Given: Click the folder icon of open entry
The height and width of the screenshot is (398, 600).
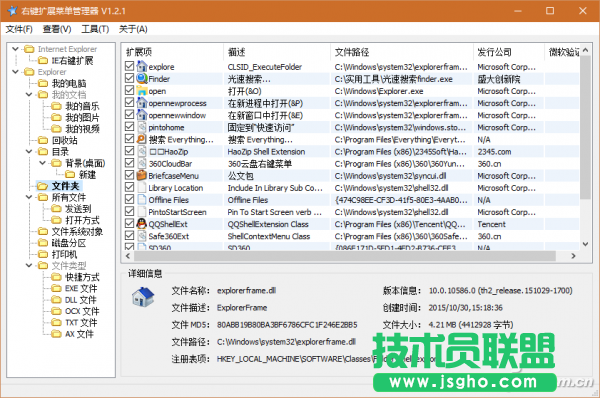Looking at the screenshot, I should (x=142, y=91).
